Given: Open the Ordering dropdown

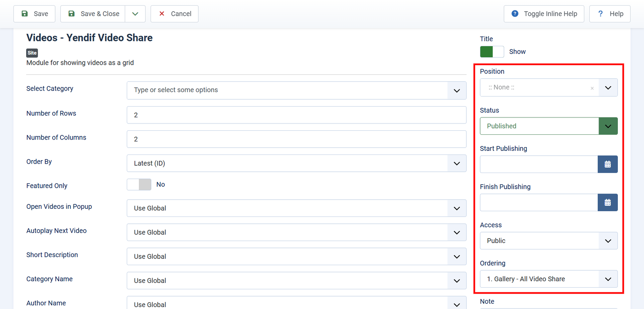Looking at the screenshot, I should pos(549,279).
